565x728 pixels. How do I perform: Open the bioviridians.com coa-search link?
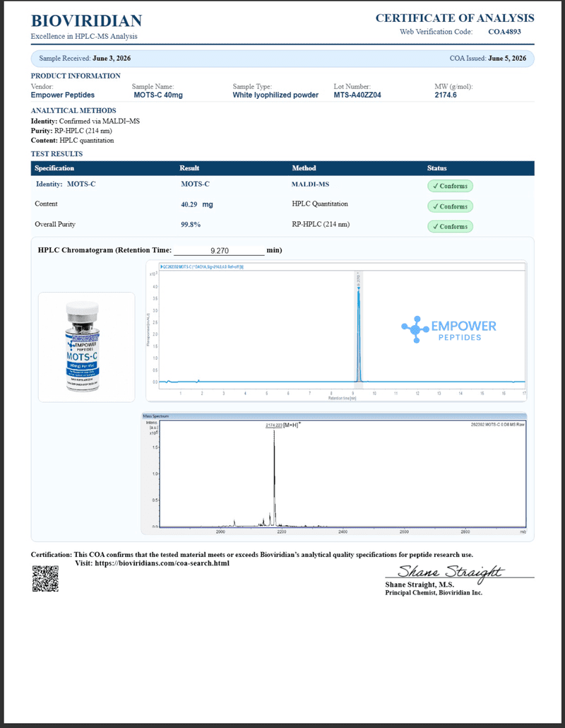pos(162,563)
